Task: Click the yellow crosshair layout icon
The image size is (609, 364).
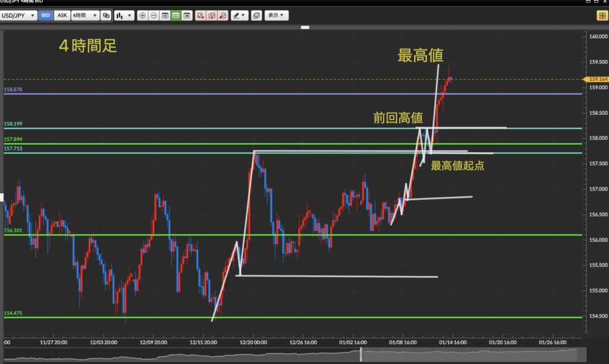Action: coord(601,15)
